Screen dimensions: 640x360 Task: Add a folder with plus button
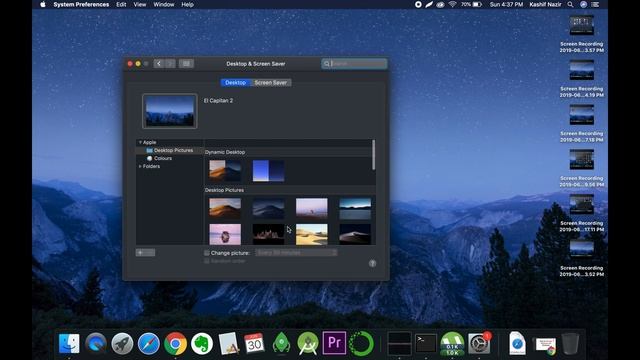pyautogui.click(x=140, y=253)
